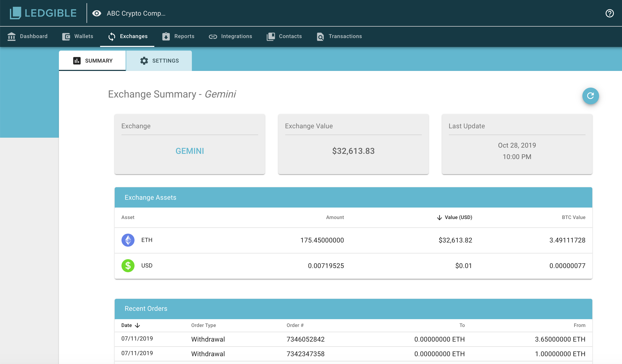Click the sort arrow next to Date
The width and height of the screenshot is (622, 364).
pyautogui.click(x=138, y=325)
